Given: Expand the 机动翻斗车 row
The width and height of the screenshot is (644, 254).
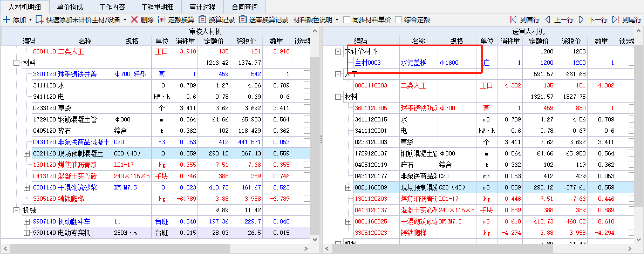Looking at the screenshot, I should (26, 222).
